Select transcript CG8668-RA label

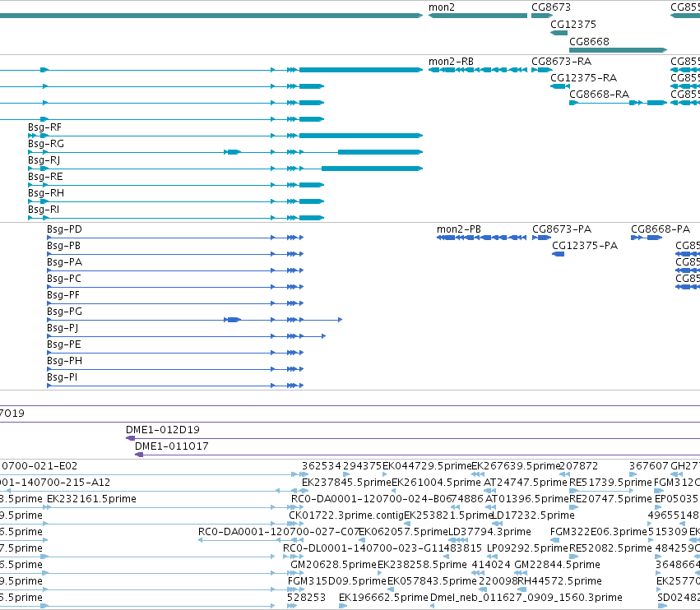tap(599, 95)
